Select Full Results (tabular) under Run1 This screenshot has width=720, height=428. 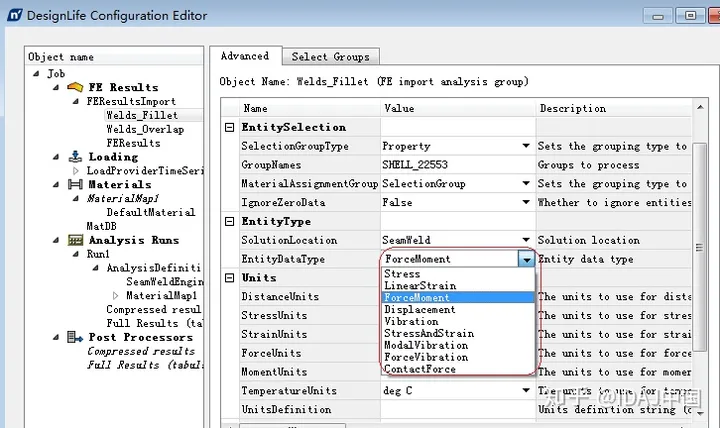point(154,323)
